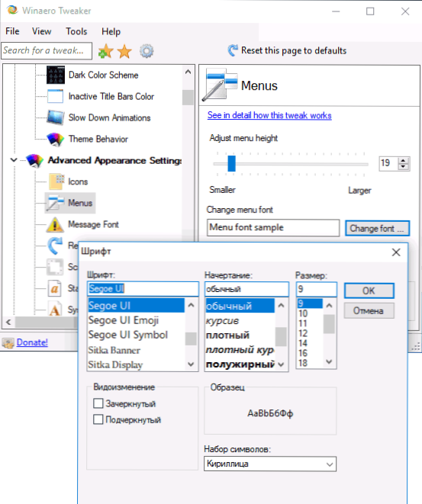The width and height of the screenshot is (422, 504).
Task: Click the Reset this page to defaults icon
Action: [x=233, y=50]
